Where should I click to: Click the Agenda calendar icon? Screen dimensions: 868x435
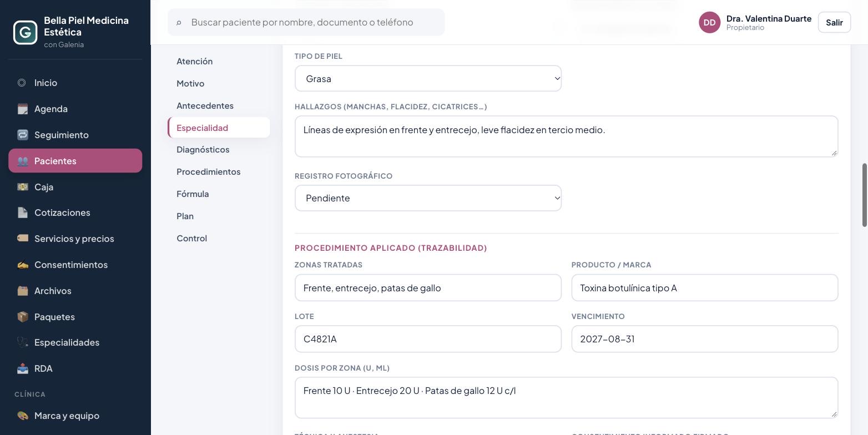point(22,109)
